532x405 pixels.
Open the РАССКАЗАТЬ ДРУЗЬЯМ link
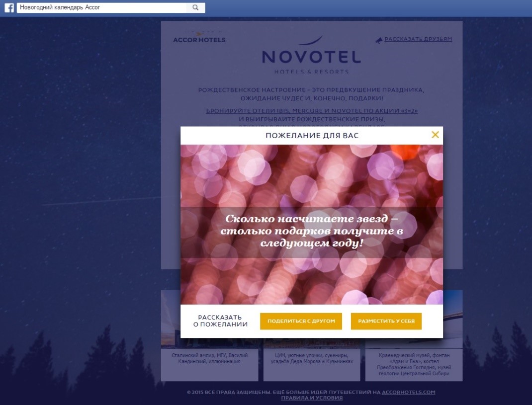(x=418, y=39)
